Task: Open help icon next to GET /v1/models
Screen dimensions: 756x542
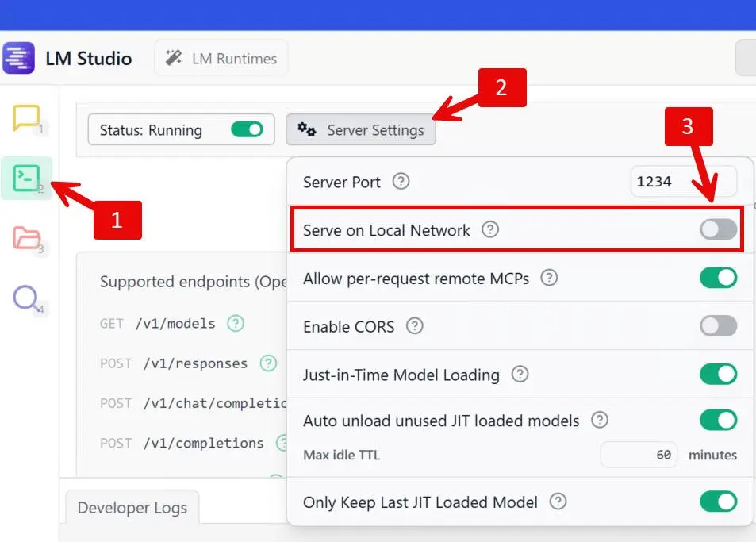Action: click(x=236, y=323)
